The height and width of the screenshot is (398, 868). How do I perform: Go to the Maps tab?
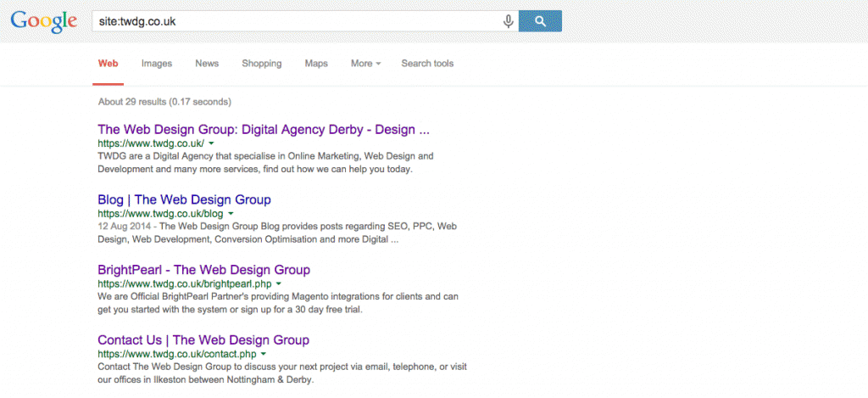click(316, 64)
